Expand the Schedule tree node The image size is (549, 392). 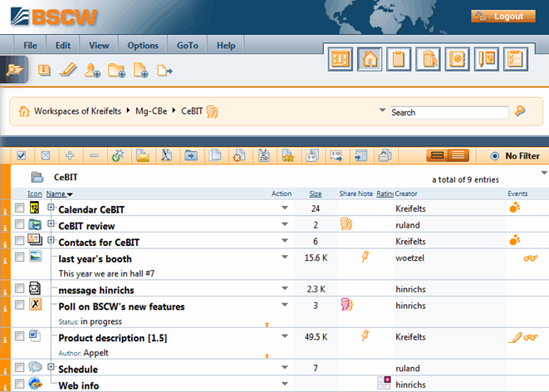51,367
